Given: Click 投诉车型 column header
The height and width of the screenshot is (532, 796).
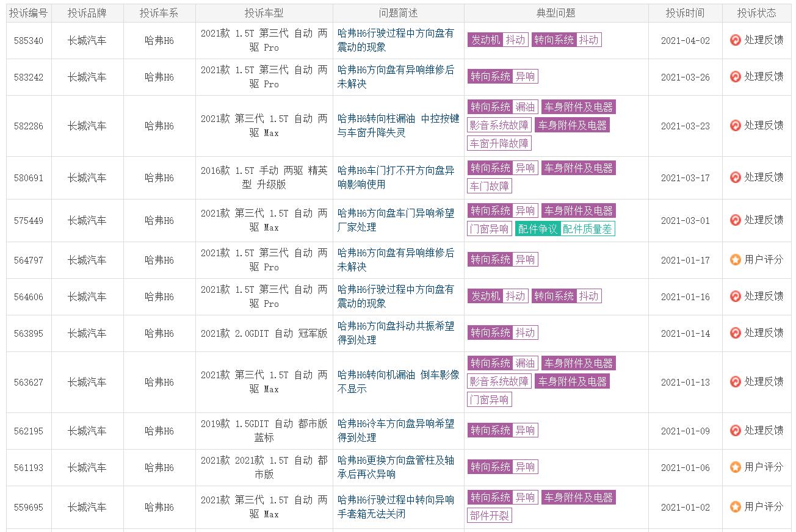Looking at the screenshot, I should coord(264,13).
